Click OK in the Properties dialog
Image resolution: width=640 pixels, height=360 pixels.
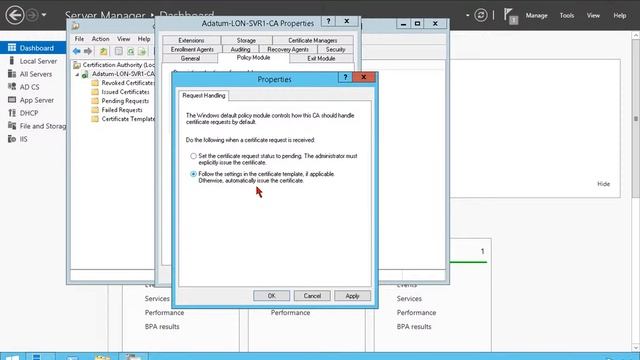[271, 296]
